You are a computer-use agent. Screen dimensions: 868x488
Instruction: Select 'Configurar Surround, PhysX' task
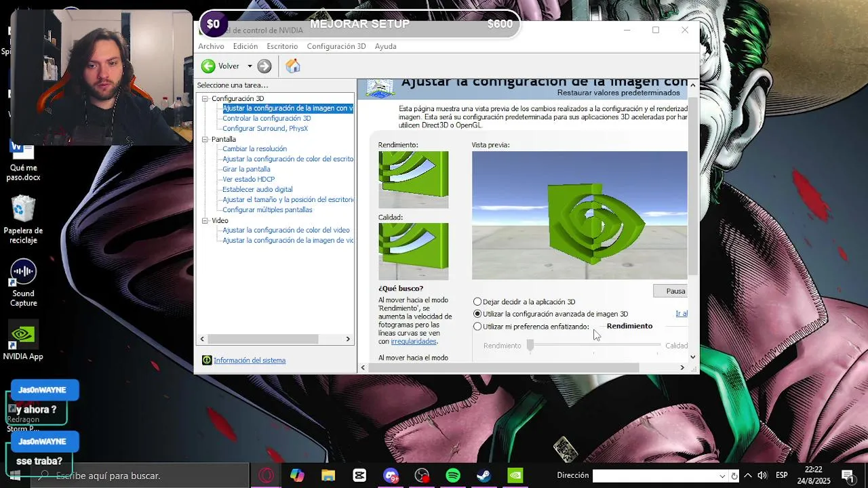[x=265, y=128]
